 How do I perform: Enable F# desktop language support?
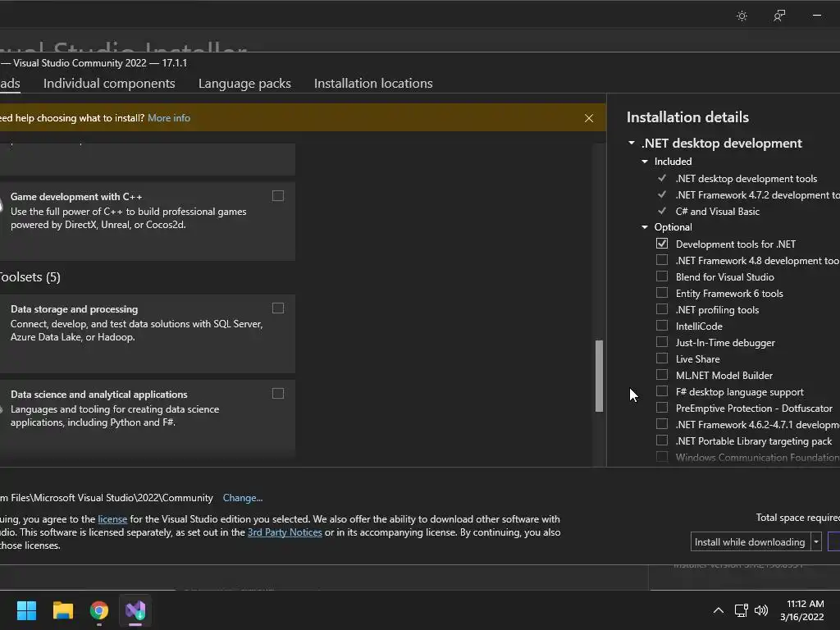662,391
